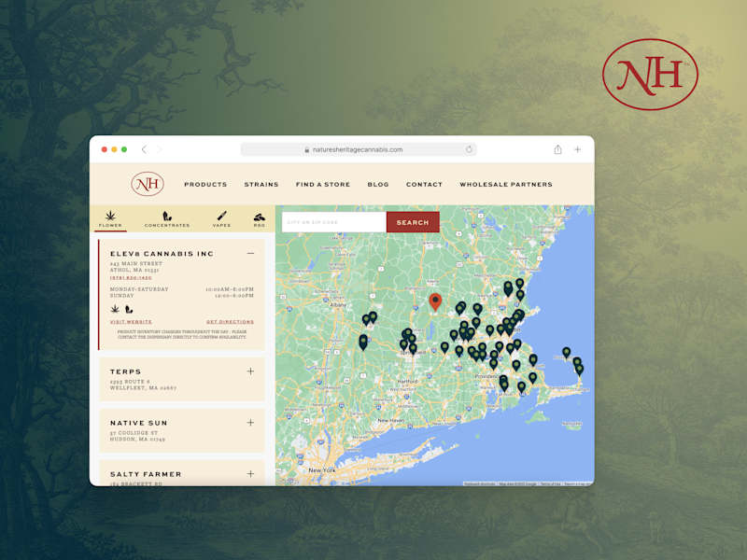
Task: Focus the city or zip code field
Action: 334,222
